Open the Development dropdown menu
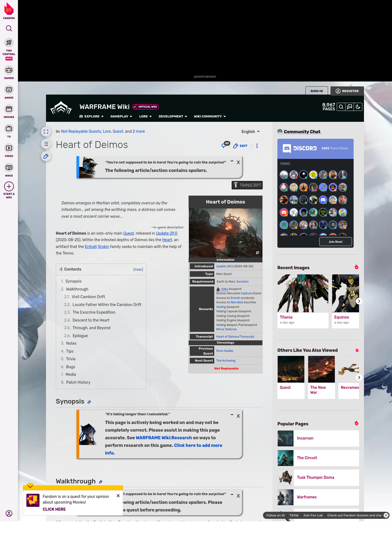This screenshot has width=392, height=545. (173, 116)
